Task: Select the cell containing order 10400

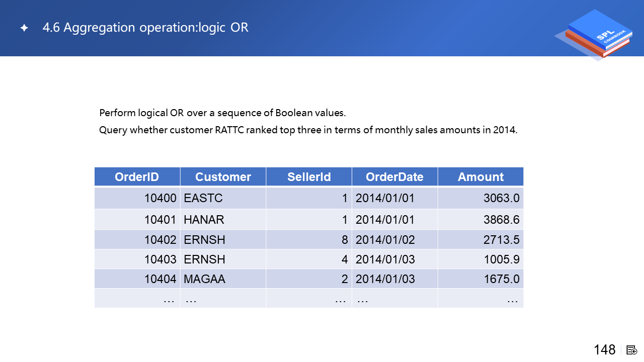Action: 137,198
